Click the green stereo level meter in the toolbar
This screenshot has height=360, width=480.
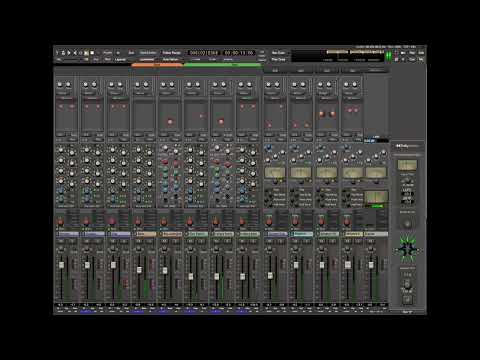pyautogui.click(x=389, y=56)
